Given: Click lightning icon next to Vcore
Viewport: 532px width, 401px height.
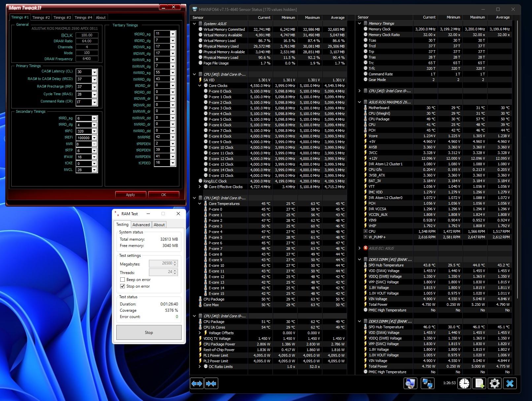Looking at the screenshot, I should 366,136.
